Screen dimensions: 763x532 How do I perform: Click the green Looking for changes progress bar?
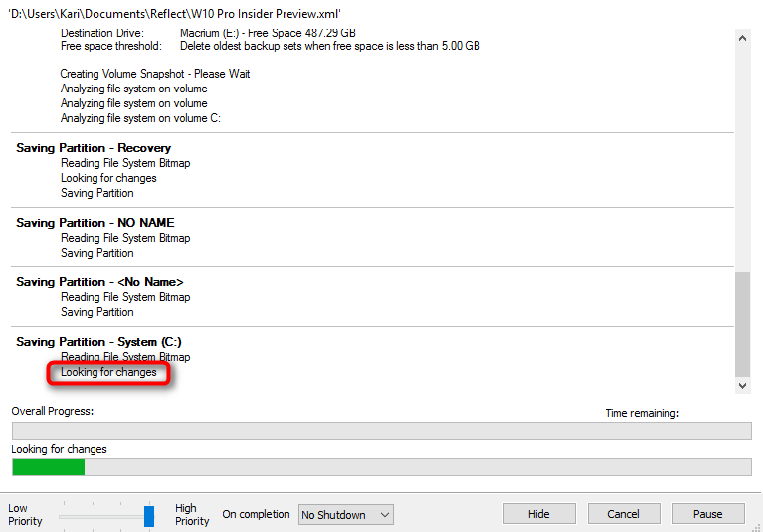click(x=382, y=467)
